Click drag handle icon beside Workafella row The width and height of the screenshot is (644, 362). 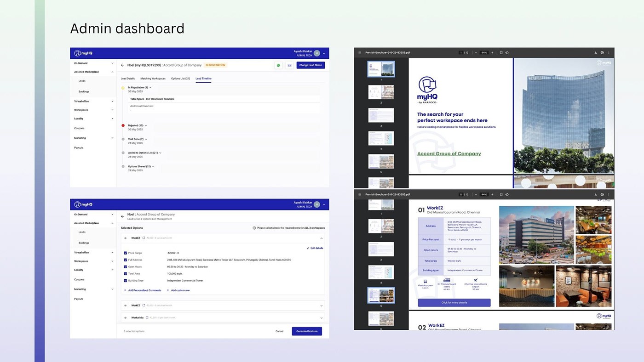click(x=126, y=317)
